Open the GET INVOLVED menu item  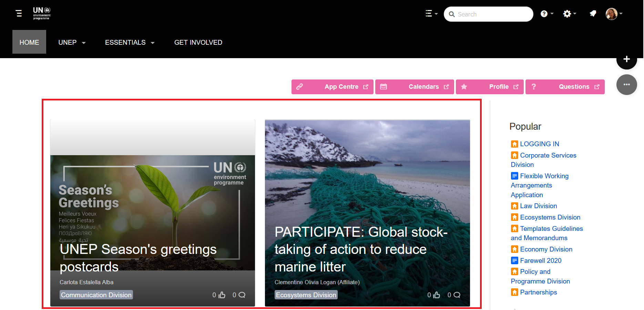coord(198,42)
